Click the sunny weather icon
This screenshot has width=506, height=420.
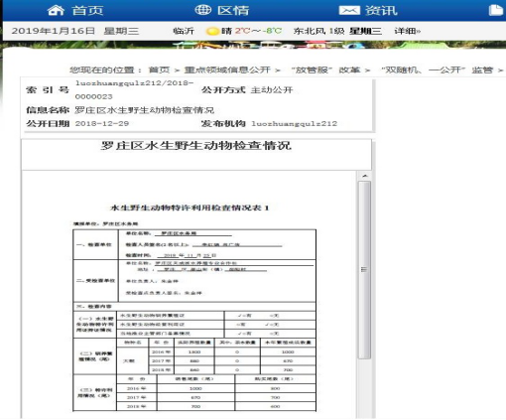[212, 31]
